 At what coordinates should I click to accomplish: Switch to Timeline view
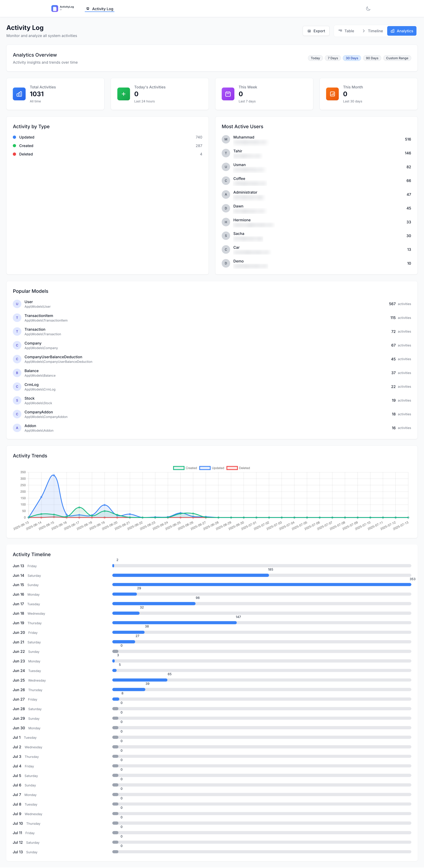point(372,31)
